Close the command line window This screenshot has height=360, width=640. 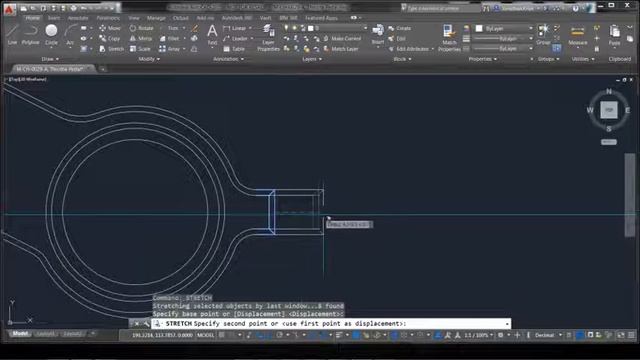(137, 324)
